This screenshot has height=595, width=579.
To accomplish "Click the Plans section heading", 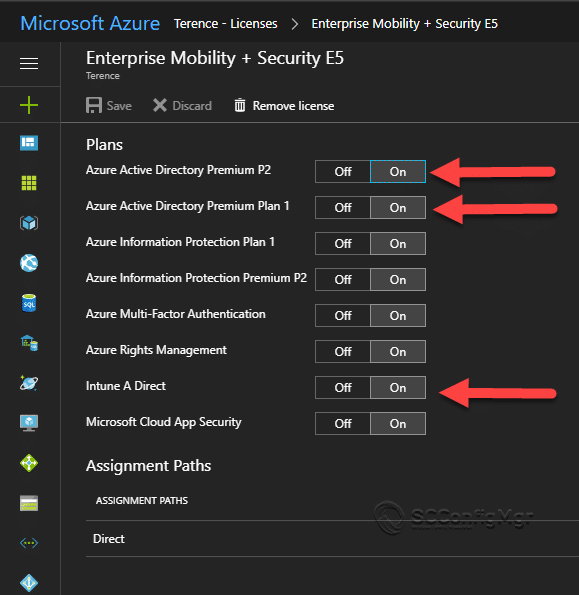I will point(104,145).
